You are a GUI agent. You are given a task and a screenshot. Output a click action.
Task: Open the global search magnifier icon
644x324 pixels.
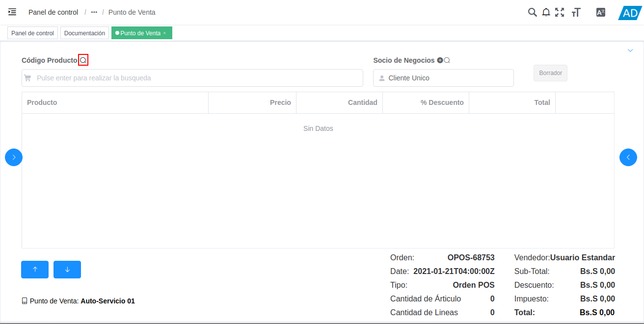coord(532,12)
